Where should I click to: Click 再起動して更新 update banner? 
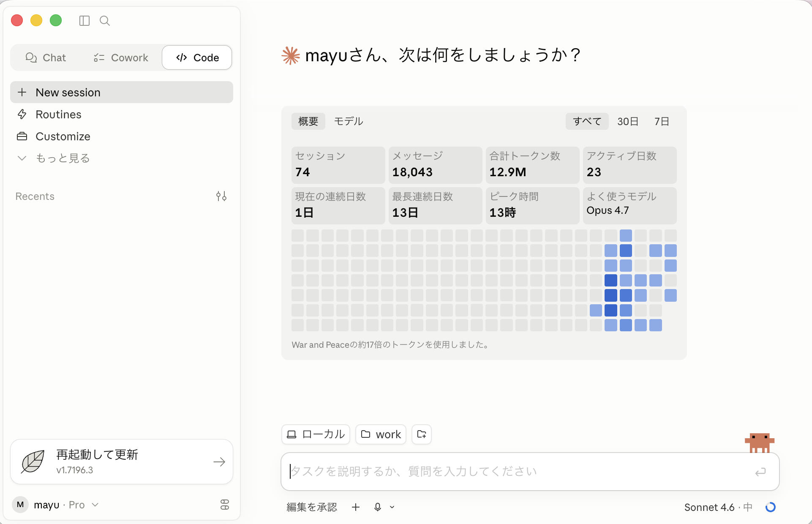click(x=122, y=461)
